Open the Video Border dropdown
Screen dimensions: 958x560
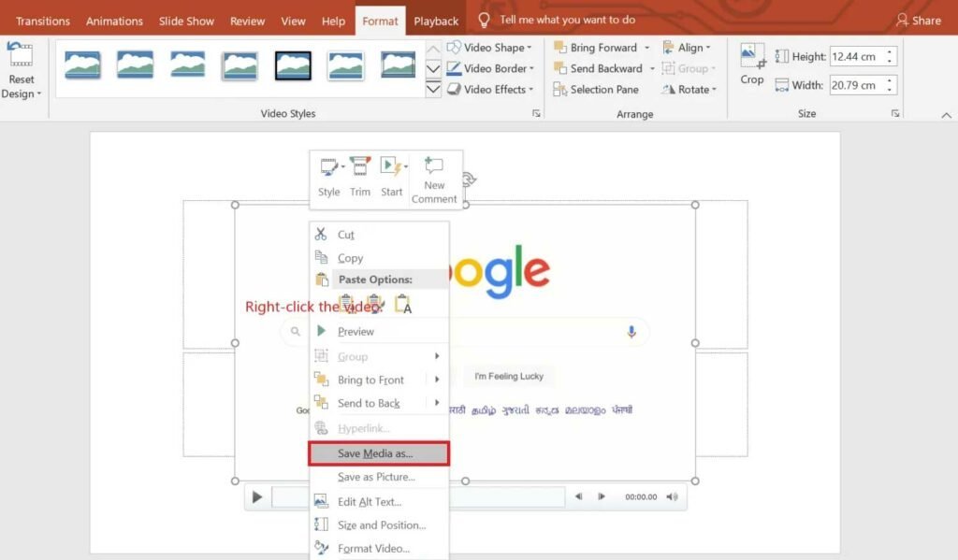click(490, 68)
